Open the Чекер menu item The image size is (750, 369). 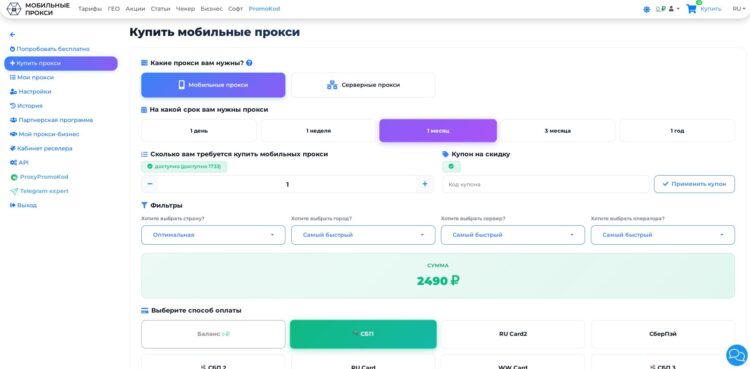186,9
